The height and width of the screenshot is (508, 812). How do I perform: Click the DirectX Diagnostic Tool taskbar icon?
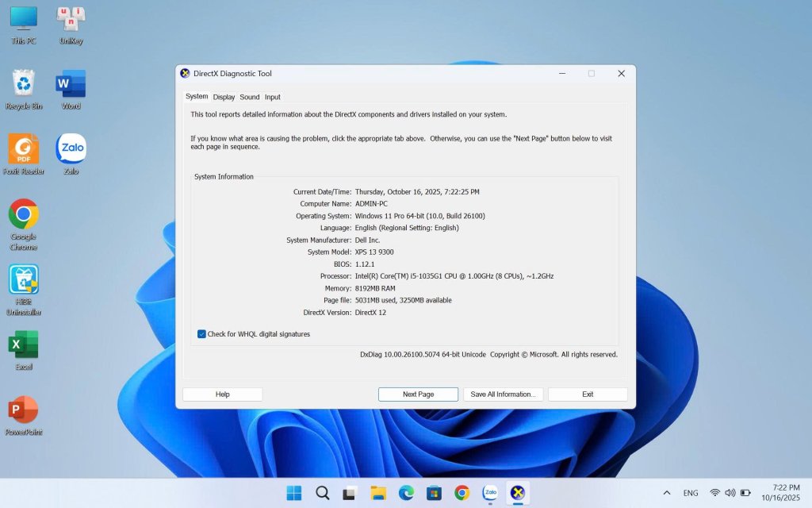click(x=518, y=493)
